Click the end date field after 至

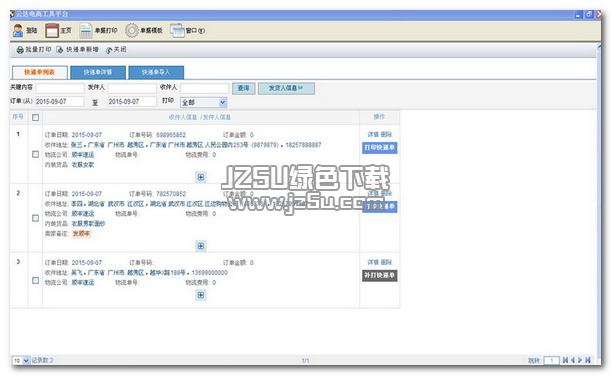[x=132, y=102]
